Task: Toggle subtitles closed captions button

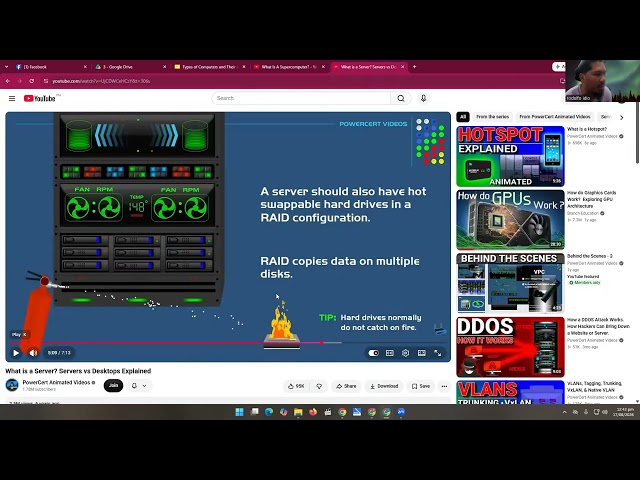Action: point(390,353)
